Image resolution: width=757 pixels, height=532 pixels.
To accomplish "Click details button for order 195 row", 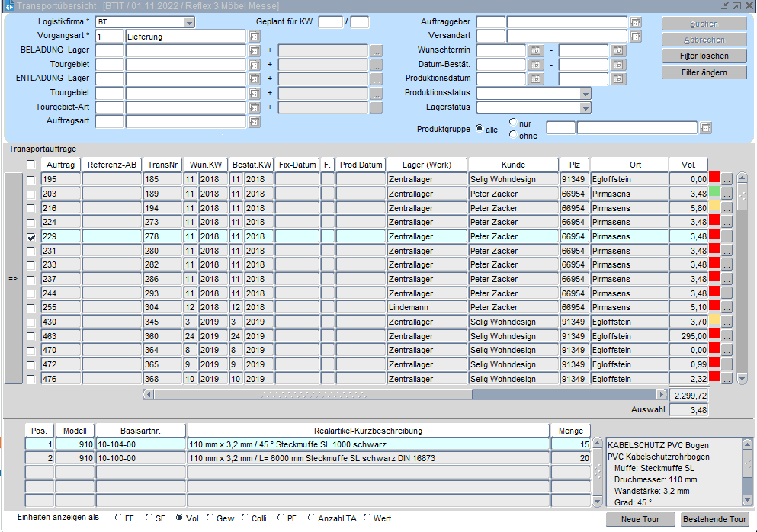I will coord(727,179).
